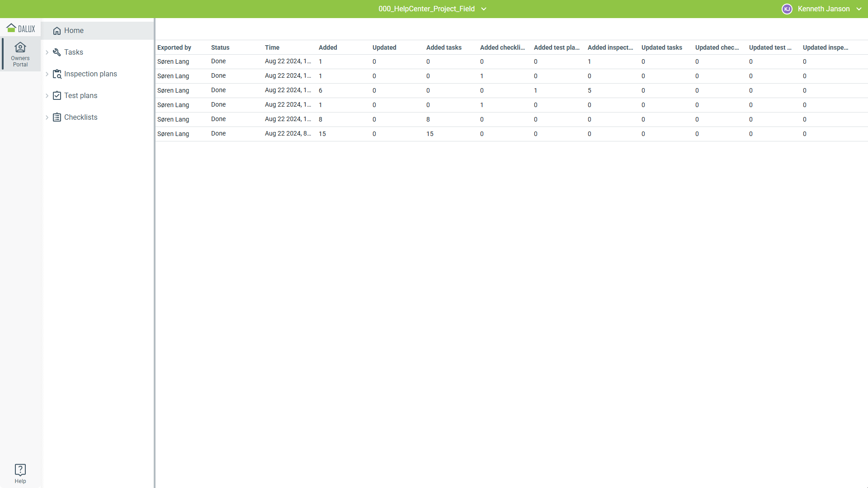Click the Checklists clipboard icon

[57, 117]
